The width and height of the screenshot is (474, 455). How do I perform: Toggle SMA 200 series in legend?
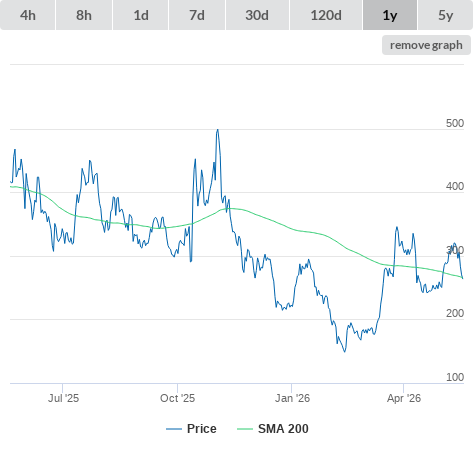(x=283, y=429)
